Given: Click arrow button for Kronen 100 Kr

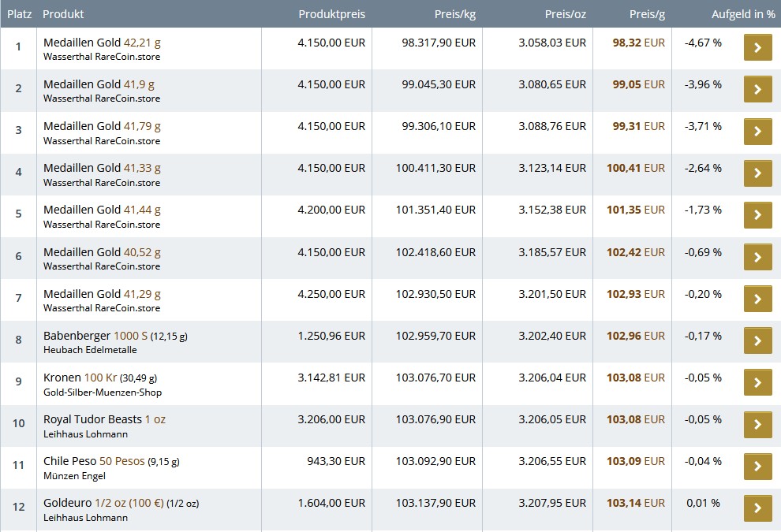Looking at the screenshot, I should tap(757, 382).
